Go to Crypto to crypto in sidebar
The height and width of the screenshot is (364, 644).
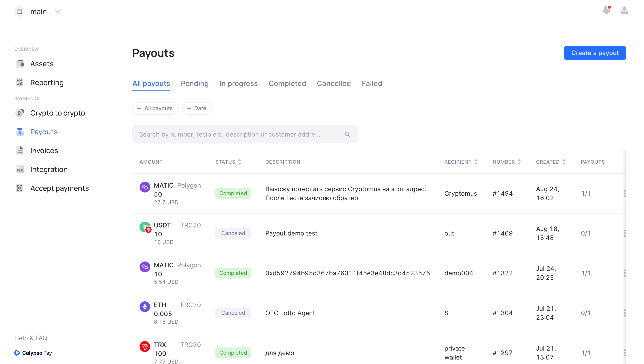point(57,113)
